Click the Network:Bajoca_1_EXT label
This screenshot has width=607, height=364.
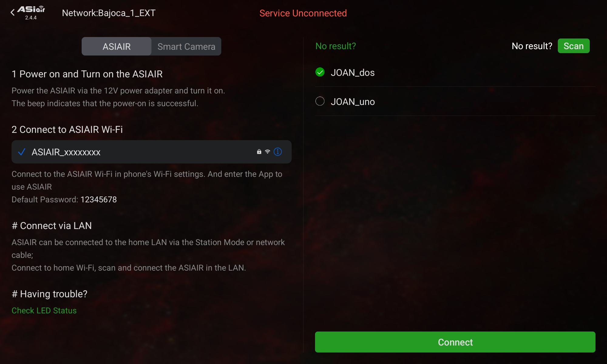pos(109,13)
